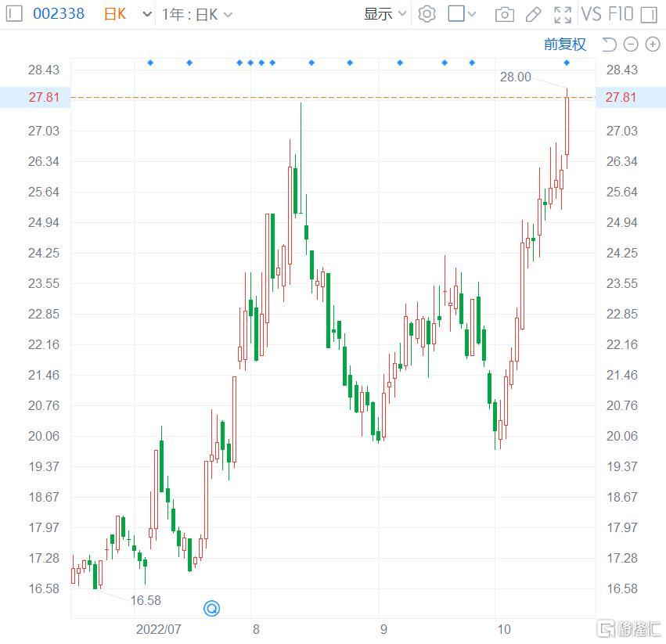The image size is (666, 644).
Task: Click the undo reset arrow icon
Action: click(610, 44)
